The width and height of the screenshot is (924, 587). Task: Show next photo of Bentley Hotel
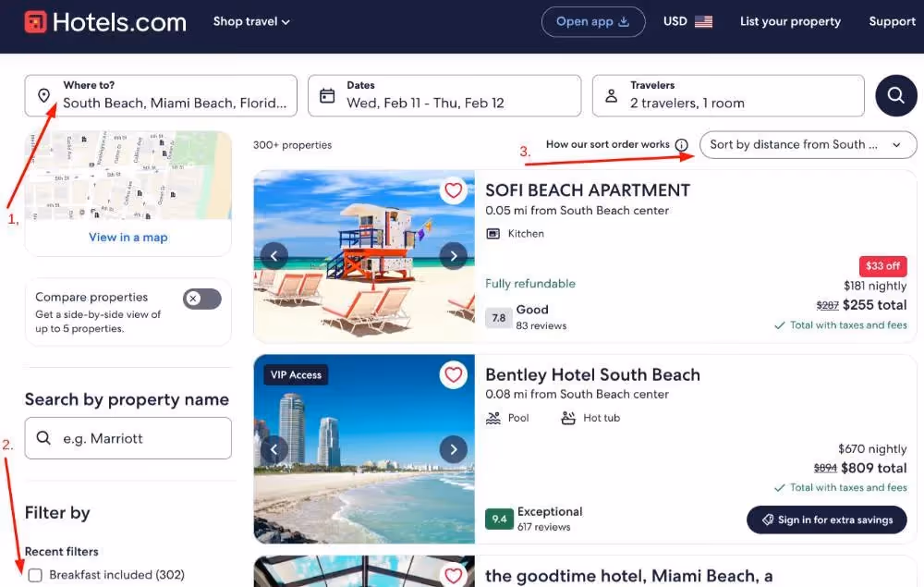point(453,449)
